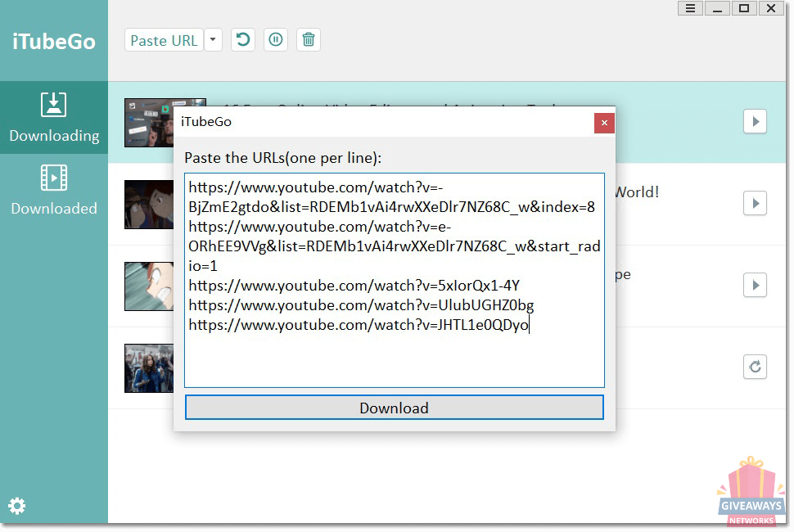Click the URL ending with 5xIorQx1-4Y

354,286
